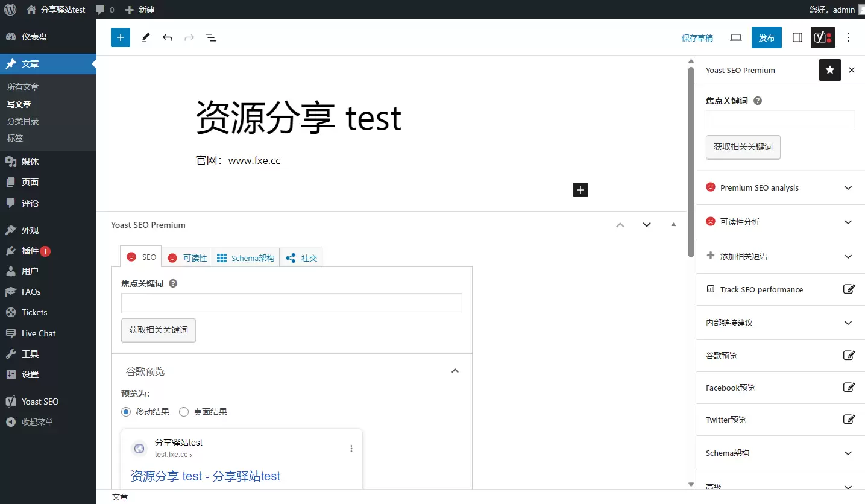Collapse the 谷歌预览 panel in metabox
Image resolution: width=865 pixels, height=504 pixels.
[455, 371]
